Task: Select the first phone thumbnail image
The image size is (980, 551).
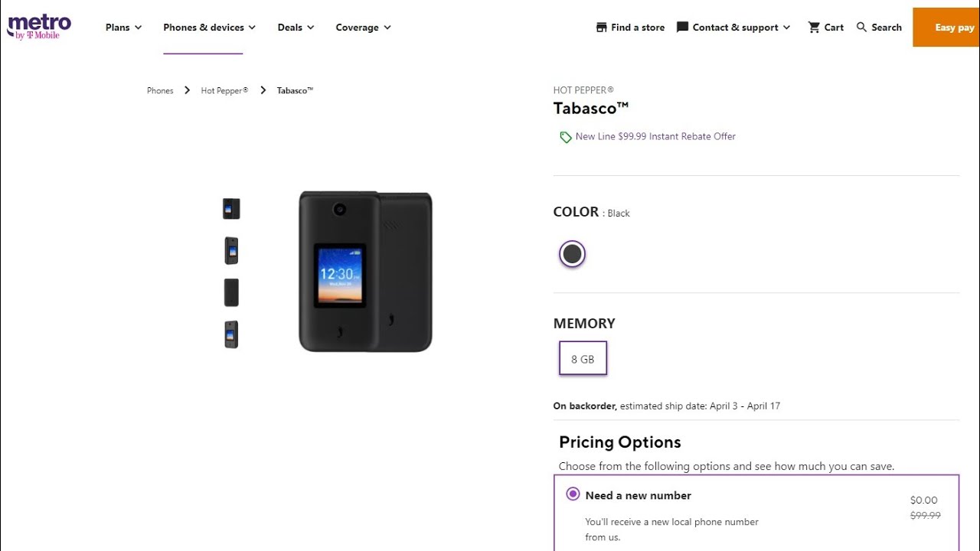Action: [231, 208]
